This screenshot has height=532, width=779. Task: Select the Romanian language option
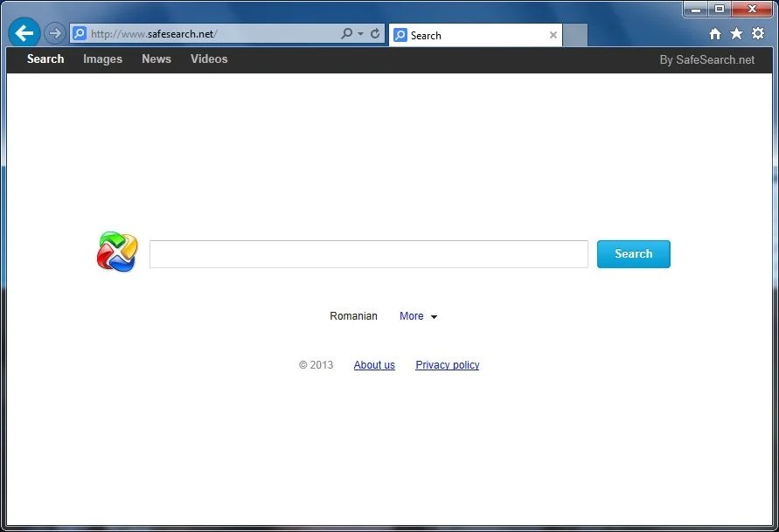click(x=353, y=316)
